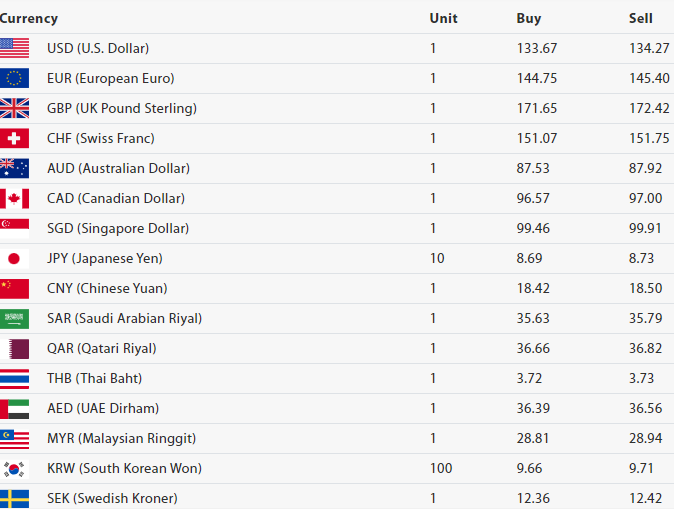Select the UK Union Jack flag

(x=14, y=108)
